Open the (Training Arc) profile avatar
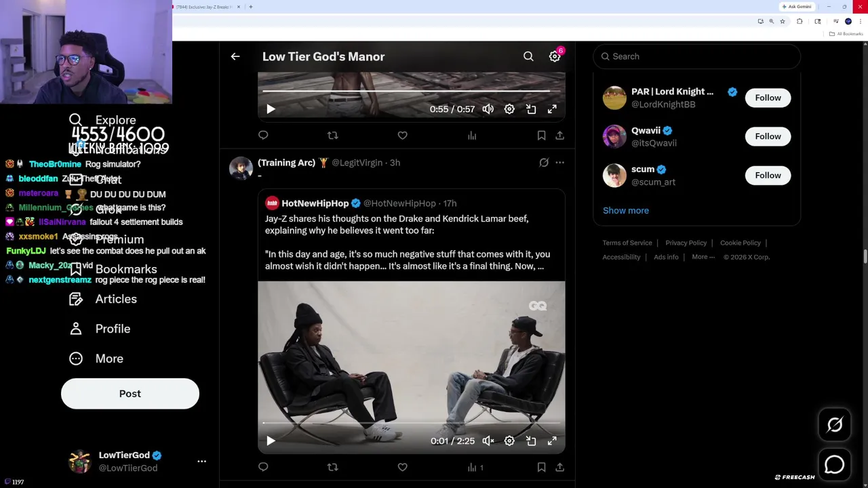 click(241, 168)
